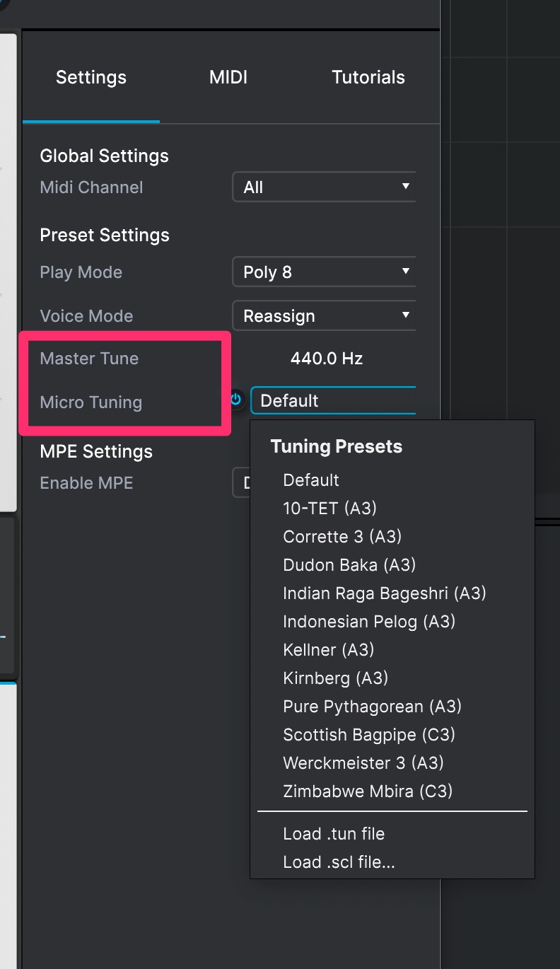560x969 pixels.
Task: Choose Scottish Bagpipe (C3) preset
Action: pyautogui.click(x=369, y=735)
